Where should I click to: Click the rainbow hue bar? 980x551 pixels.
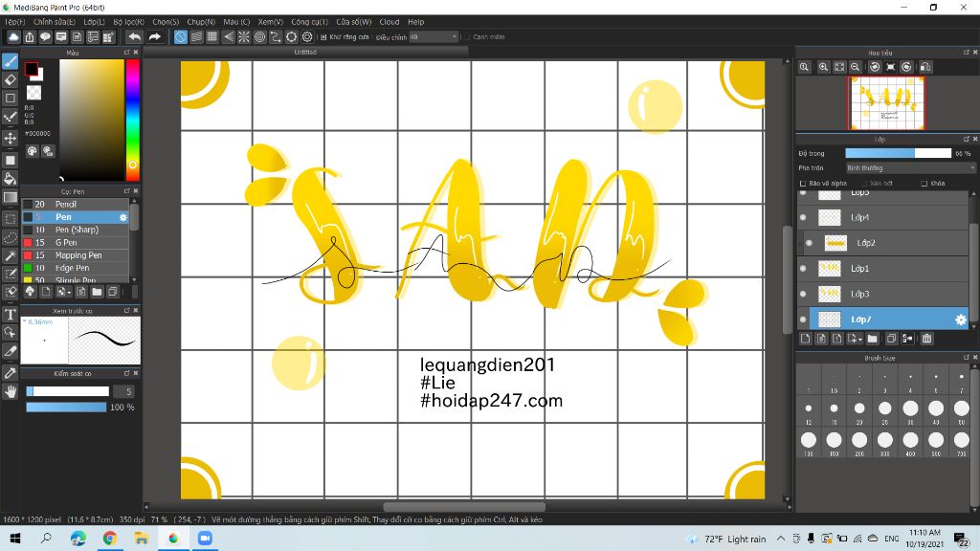[132, 120]
